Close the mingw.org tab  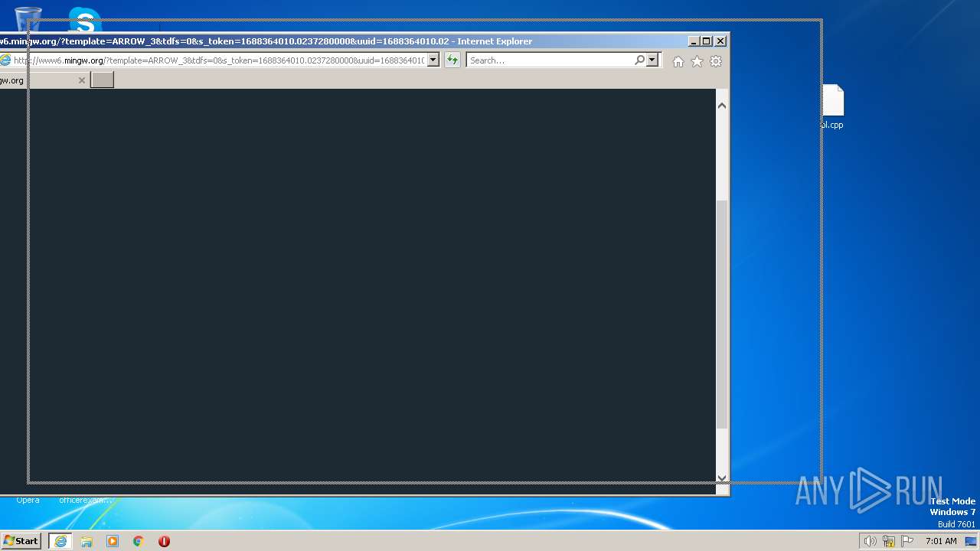tap(82, 80)
